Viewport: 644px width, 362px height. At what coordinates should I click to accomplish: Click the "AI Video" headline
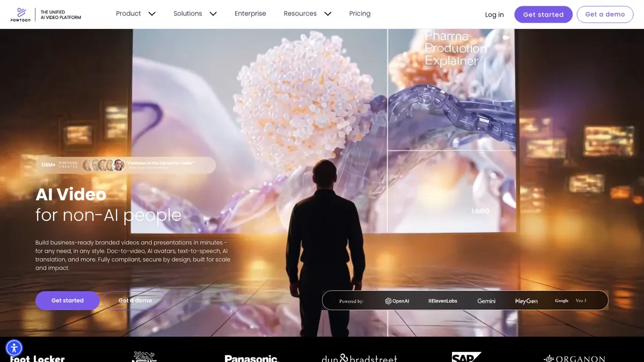coord(71,194)
